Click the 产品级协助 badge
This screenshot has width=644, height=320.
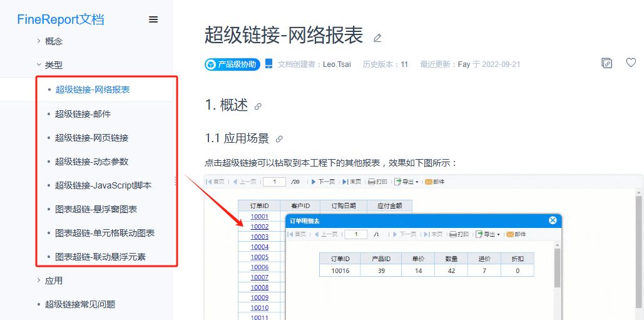(232, 64)
